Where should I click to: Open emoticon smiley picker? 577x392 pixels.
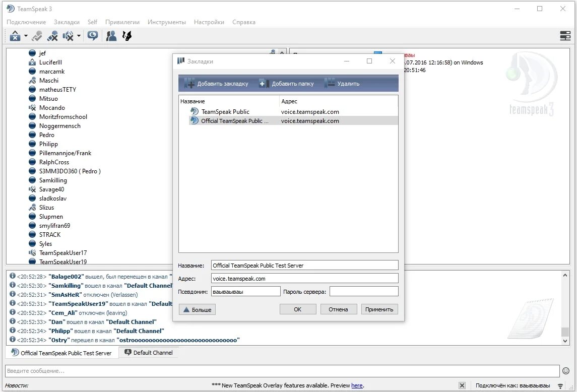point(566,371)
